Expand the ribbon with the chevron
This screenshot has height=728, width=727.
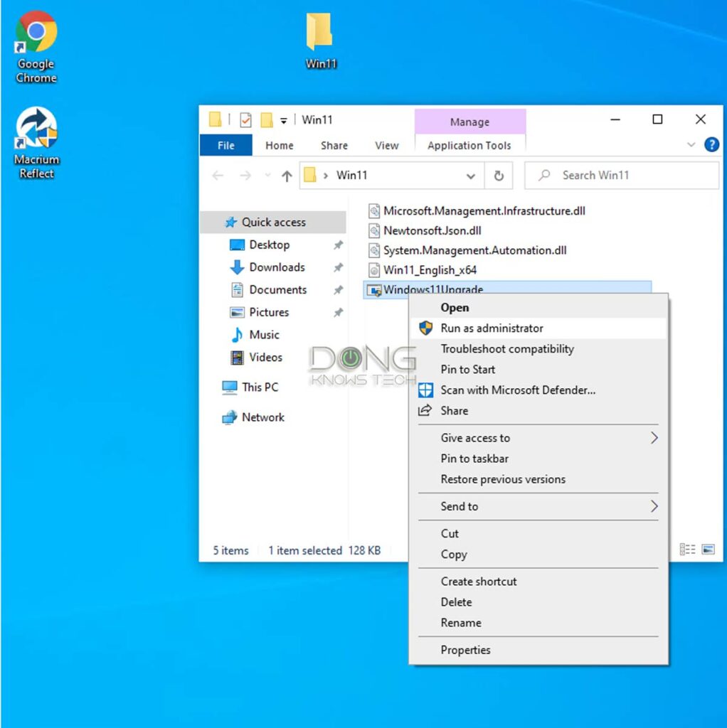point(691,145)
